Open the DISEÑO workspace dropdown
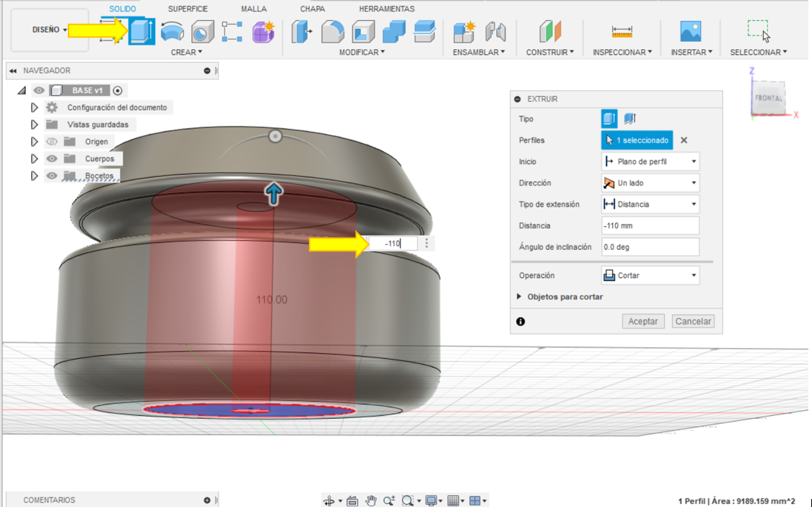812x507 pixels. 50,30
